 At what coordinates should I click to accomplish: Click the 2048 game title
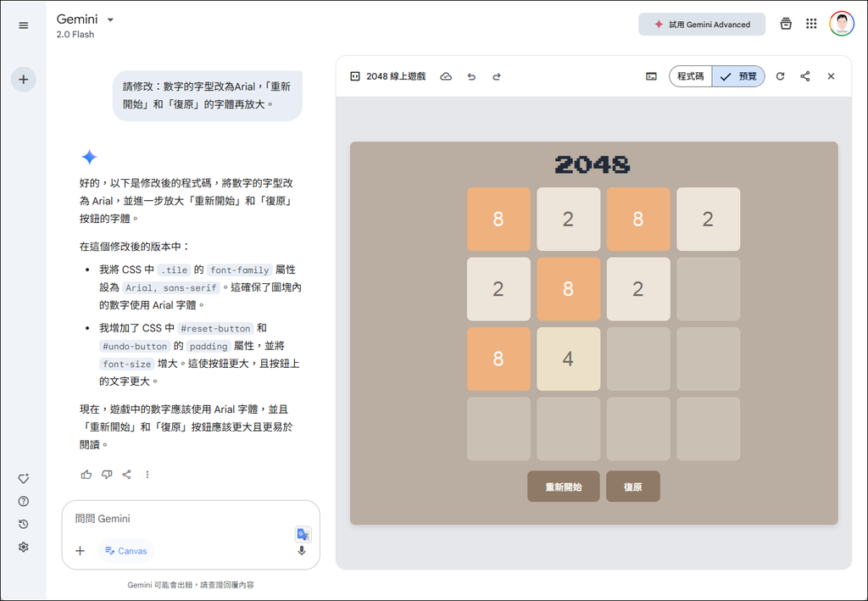[x=593, y=164]
